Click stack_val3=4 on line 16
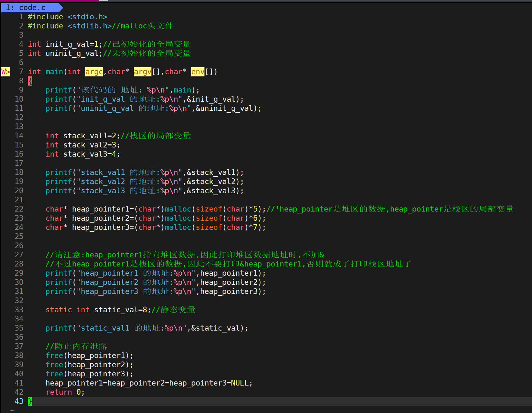532x413 pixels. 90,154
